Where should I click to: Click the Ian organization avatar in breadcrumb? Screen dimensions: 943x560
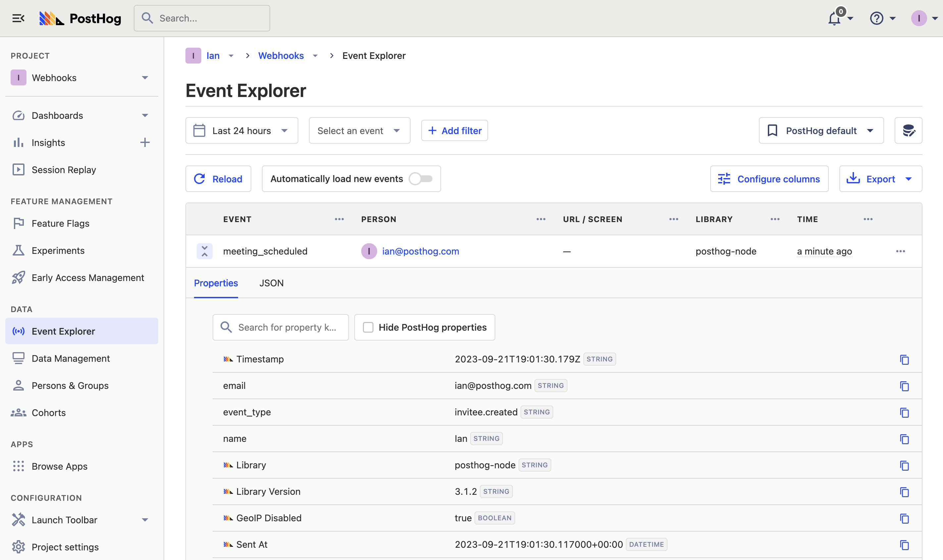(x=193, y=56)
